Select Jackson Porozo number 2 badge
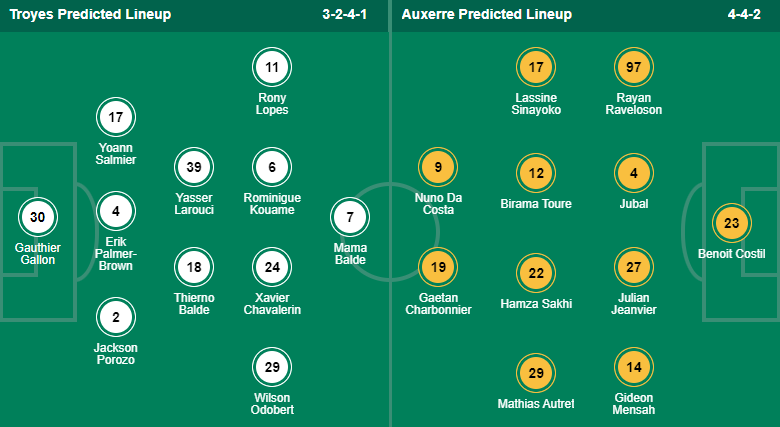This screenshot has width=780, height=427. (115, 318)
